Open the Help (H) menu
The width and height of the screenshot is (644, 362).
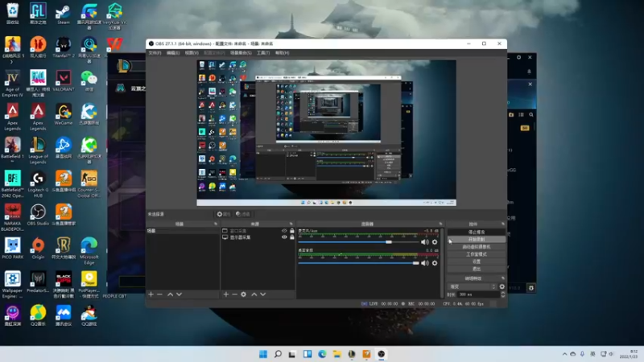coord(283,53)
